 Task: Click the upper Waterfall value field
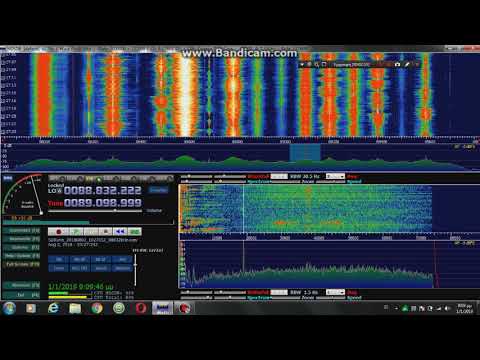tap(279, 176)
